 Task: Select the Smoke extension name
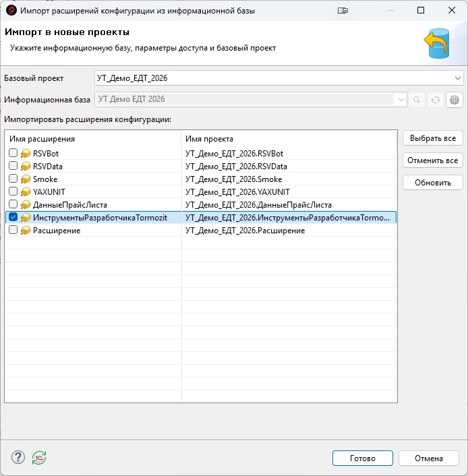click(x=45, y=179)
